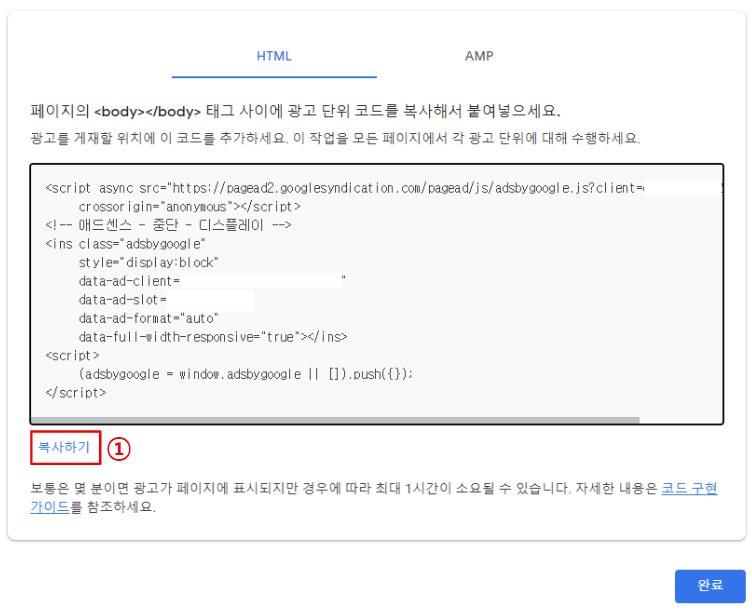Click the heading about body tag placement
Screen dimensions: 752x613
click(x=295, y=111)
